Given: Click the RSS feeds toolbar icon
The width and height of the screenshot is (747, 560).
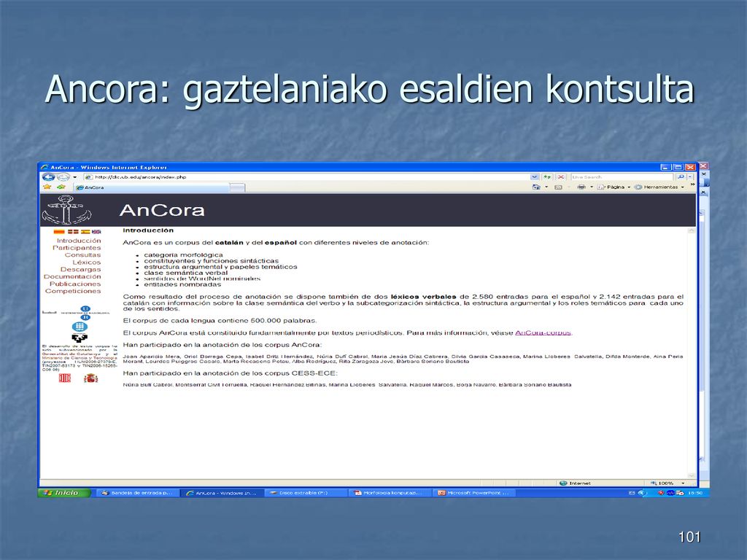Looking at the screenshot, I should (x=558, y=187).
